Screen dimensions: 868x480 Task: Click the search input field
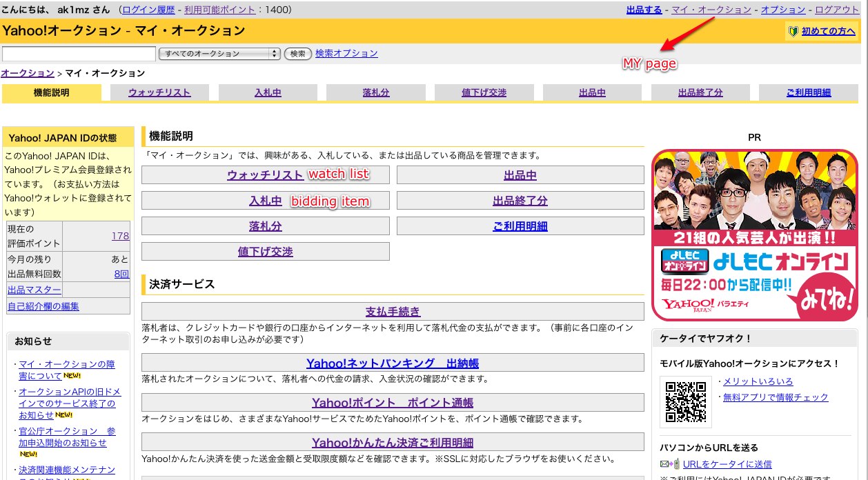pos(79,54)
